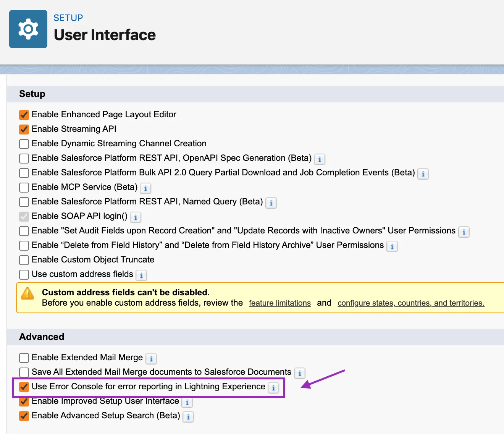Check Enable Custom Object Truncate
The height and width of the screenshot is (434, 504).
(x=24, y=260)
